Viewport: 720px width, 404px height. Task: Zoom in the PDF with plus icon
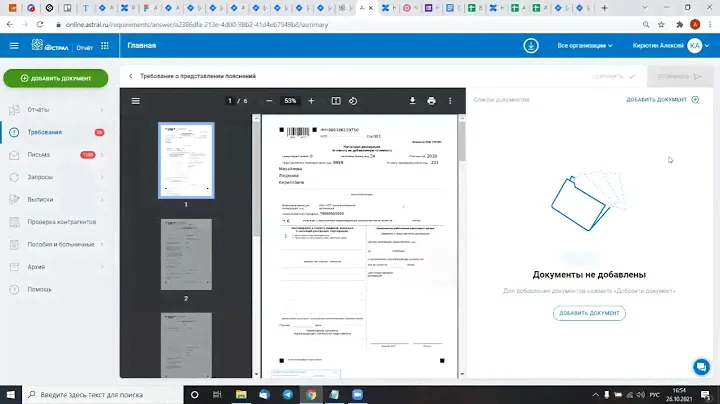(x=311, y=101)
